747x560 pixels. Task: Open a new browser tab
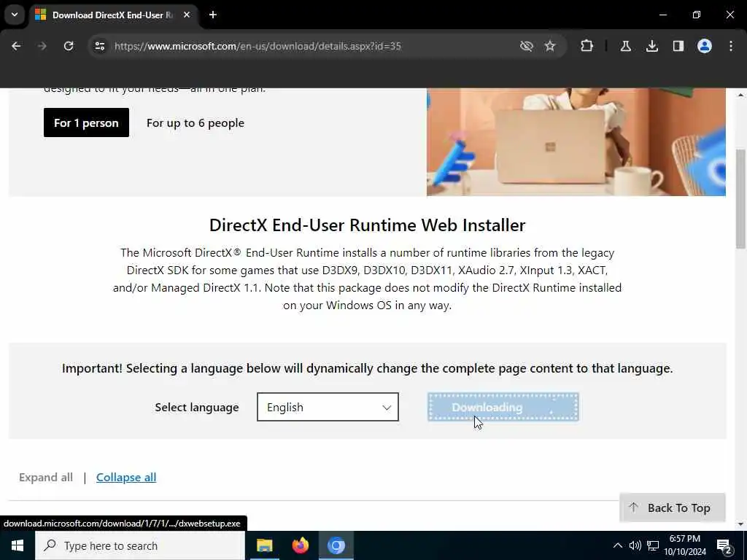(x=213, y=15)
